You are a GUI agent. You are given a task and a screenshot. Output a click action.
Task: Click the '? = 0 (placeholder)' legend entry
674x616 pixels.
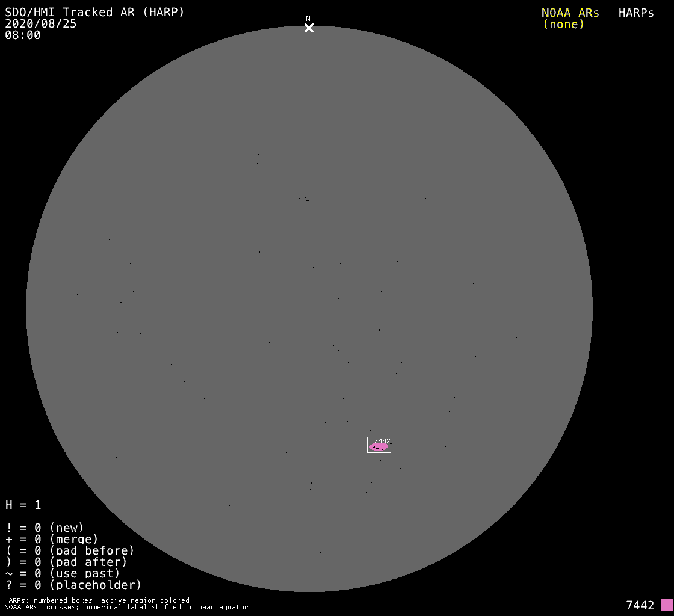73,585
